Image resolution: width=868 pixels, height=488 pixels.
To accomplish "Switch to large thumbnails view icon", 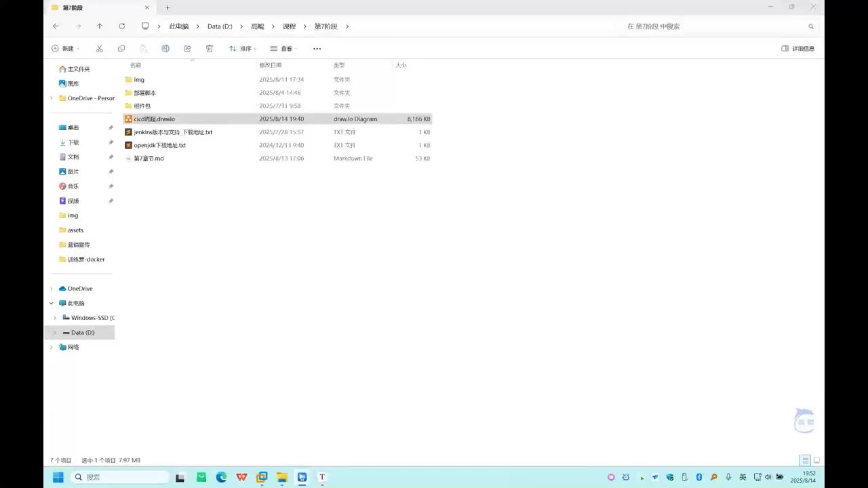I will 816,460.
